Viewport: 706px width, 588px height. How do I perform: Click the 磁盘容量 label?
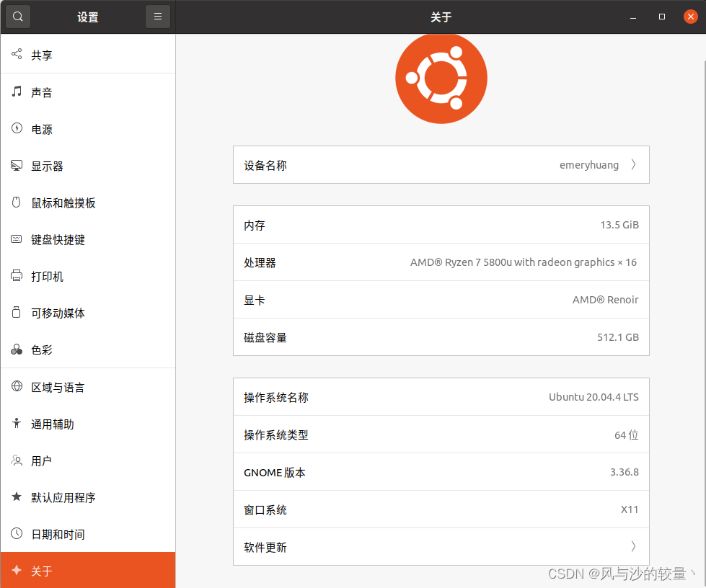coord(265,337)
